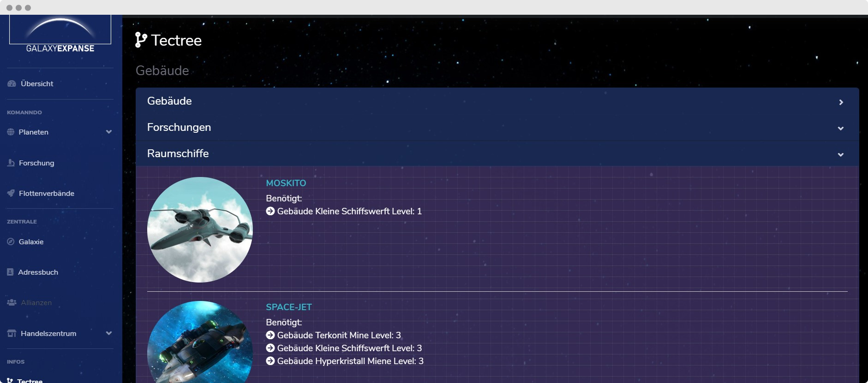Click Moskito requirement Kleine Schiffswerft Level: 1
The width and height of the screenshot is (868, 383).
coord(349,211)
